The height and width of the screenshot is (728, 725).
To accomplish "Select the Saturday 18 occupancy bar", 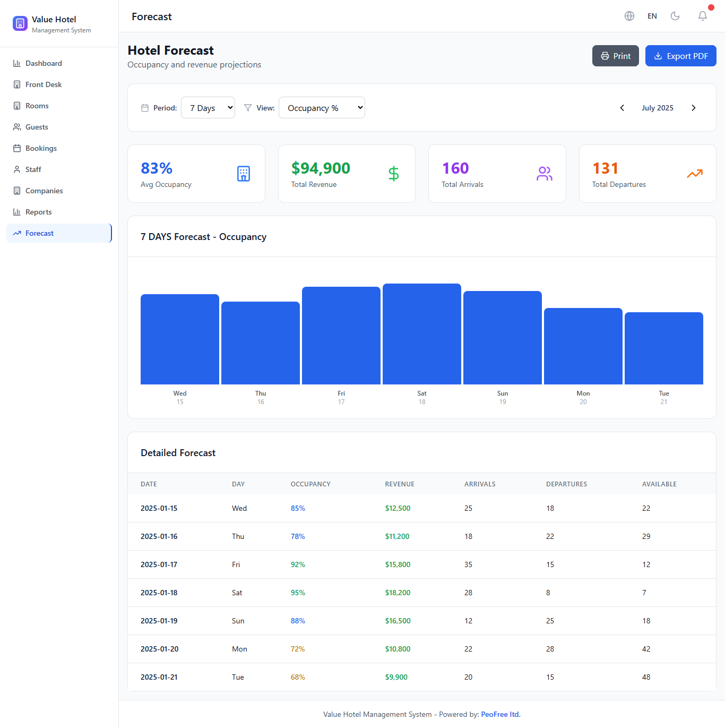I will [422, 334].
